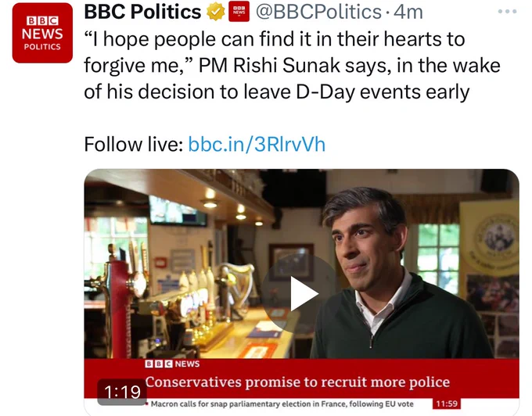Click the BBC Politics display name
Screen dimensions: 532x416
pyautogui.click(x=142, y=12)
